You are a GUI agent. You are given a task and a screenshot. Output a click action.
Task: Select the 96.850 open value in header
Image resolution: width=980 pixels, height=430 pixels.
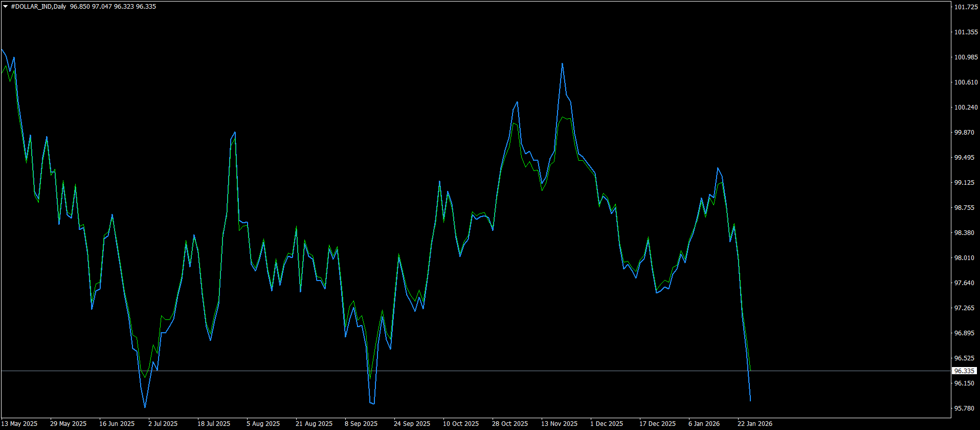tap(80, 7)
